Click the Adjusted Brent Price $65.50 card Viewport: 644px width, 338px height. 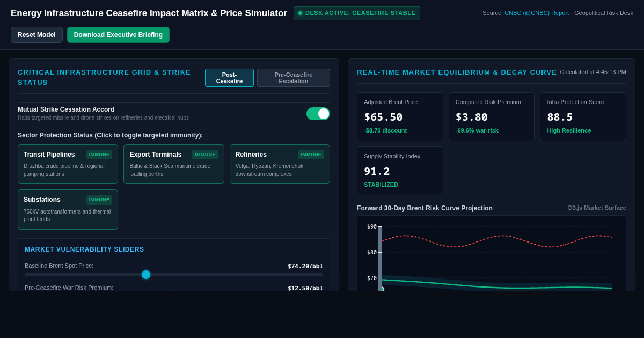click(400, 116)
